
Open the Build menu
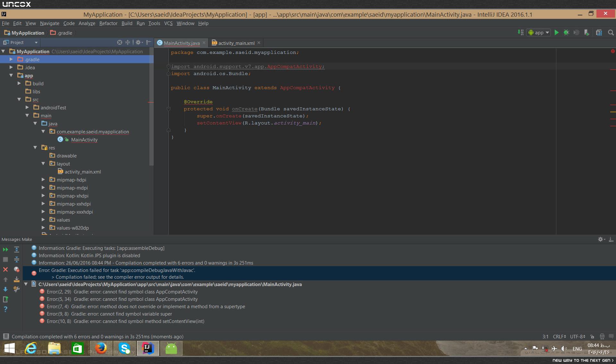point(127,23)
